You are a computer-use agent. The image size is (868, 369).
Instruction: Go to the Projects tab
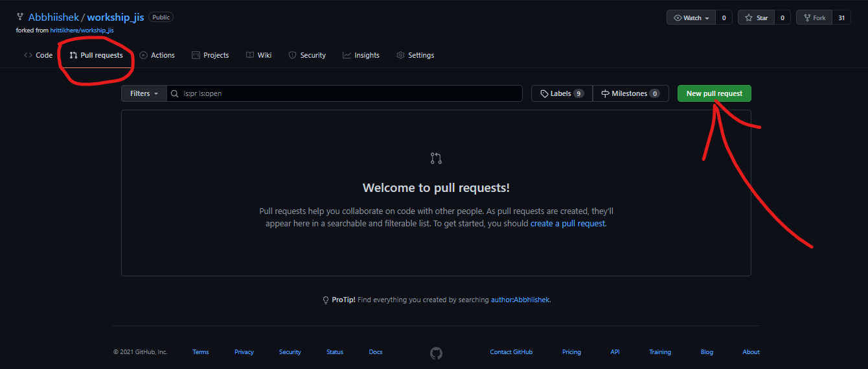[x=211, y=55]
